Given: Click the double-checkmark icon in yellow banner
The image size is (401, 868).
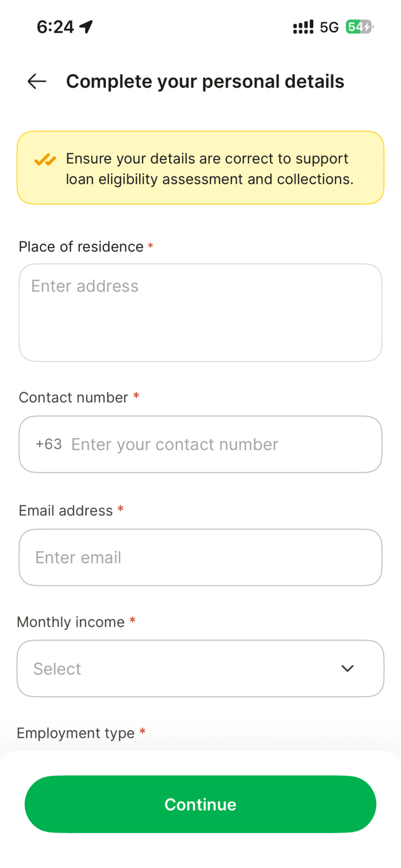Looking at the screenshot, I should coord(45,160).
